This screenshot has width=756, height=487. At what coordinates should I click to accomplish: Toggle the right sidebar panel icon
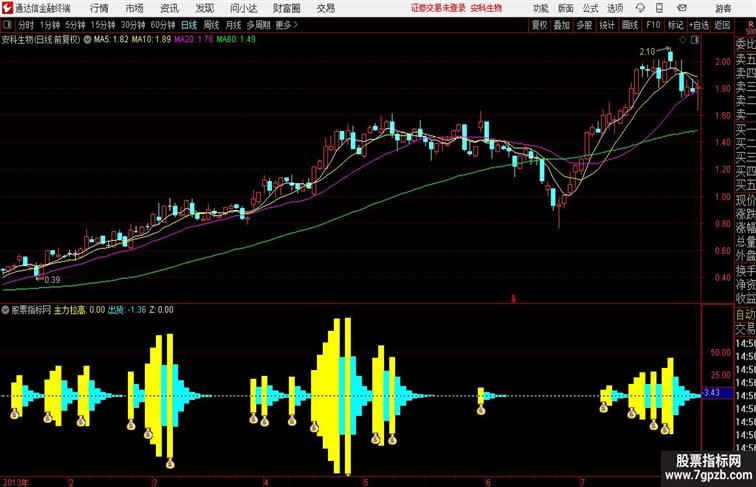(x=695, y=40)
